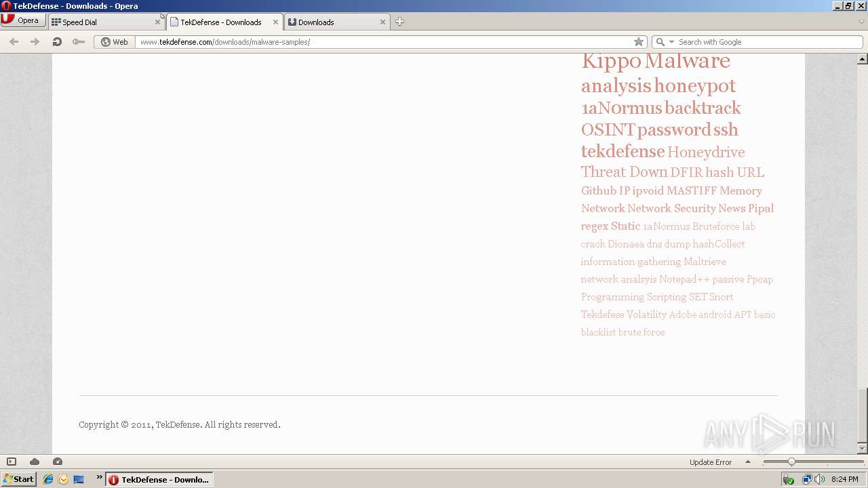This screenshot has width=868, height=488.
Task: Click the Bruteforce tag
Action: point(716,226)
